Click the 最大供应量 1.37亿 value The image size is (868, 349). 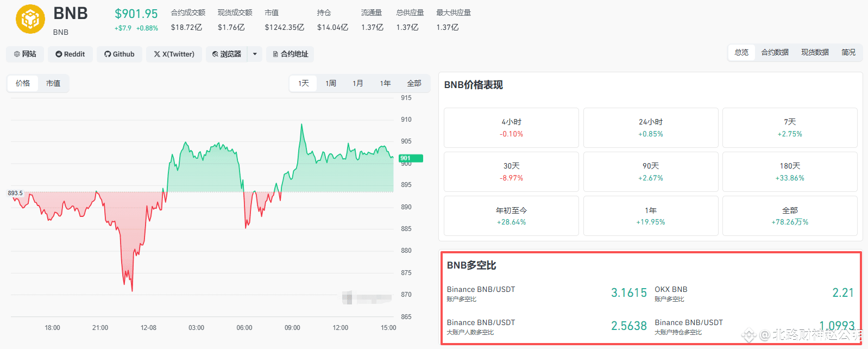pos(448,27)
